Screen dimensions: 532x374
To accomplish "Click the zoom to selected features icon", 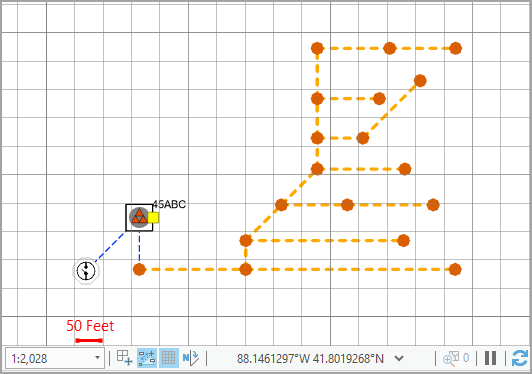I will pyautogui.click(x=451, y=358).
